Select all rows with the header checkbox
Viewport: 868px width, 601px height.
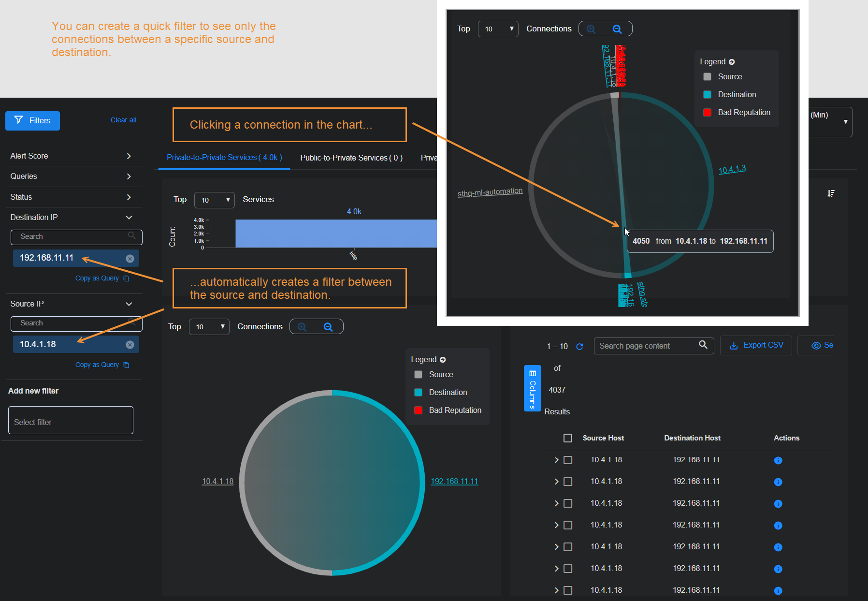pyautogui.click(x=567, y=438)
